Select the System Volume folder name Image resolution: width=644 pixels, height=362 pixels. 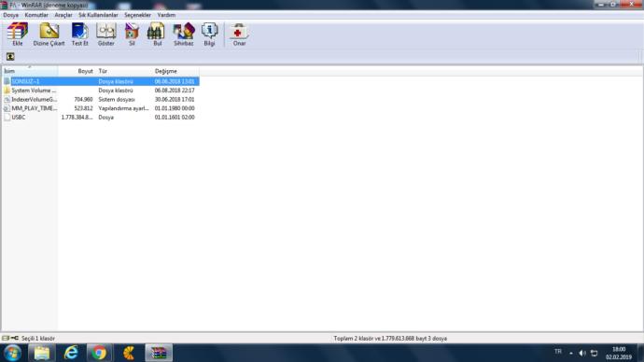(34, 90)
